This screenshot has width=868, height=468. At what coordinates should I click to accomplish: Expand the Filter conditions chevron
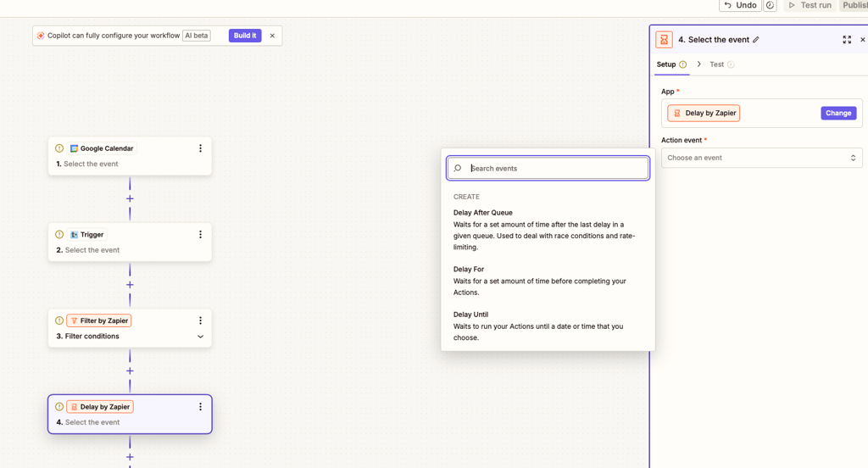pos(200,337)
